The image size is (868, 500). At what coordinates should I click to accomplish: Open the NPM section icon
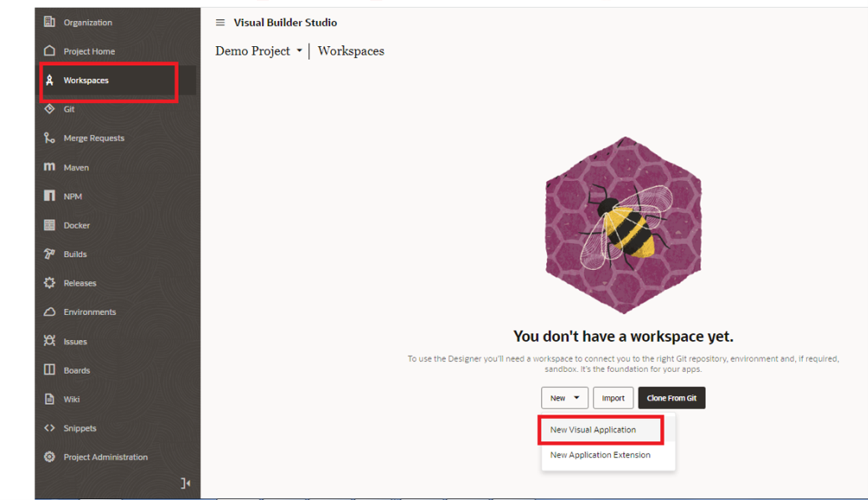49,196
